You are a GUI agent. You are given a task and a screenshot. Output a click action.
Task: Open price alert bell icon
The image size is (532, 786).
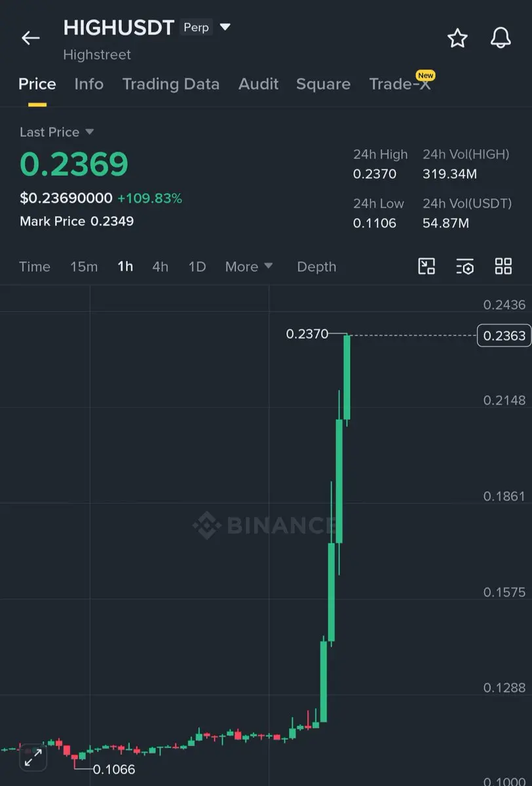501,38
